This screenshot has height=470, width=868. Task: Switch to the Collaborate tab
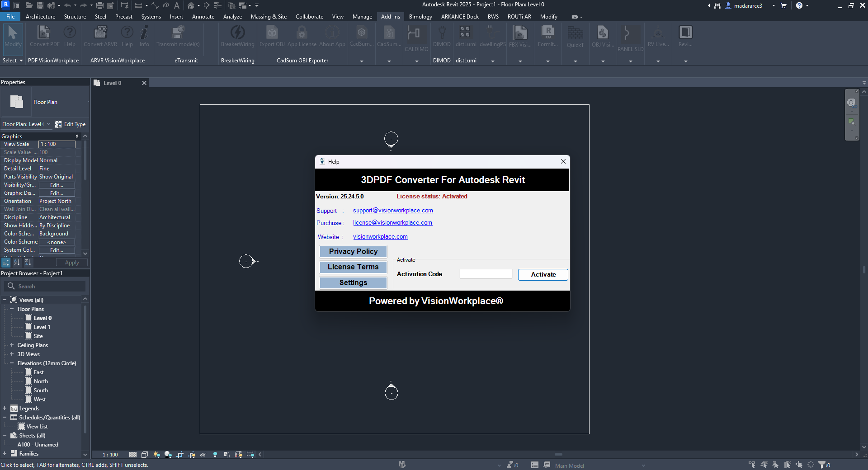(309, 17)
